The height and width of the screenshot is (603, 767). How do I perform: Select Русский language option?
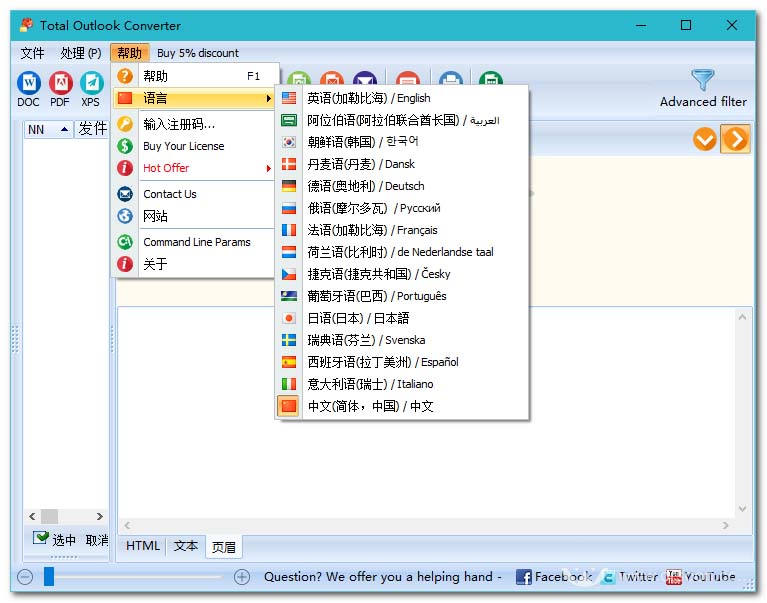pyautogui.click(x=402, y=208)
